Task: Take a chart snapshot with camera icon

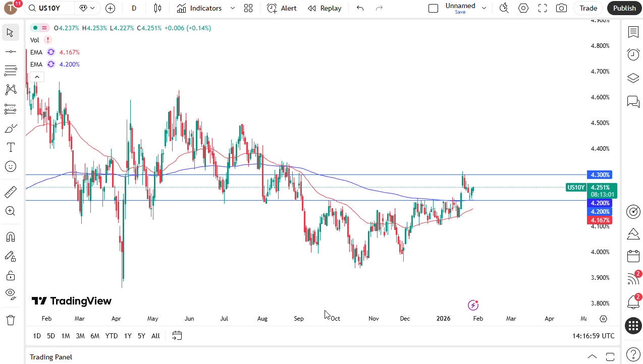Action: pos(561,8)
